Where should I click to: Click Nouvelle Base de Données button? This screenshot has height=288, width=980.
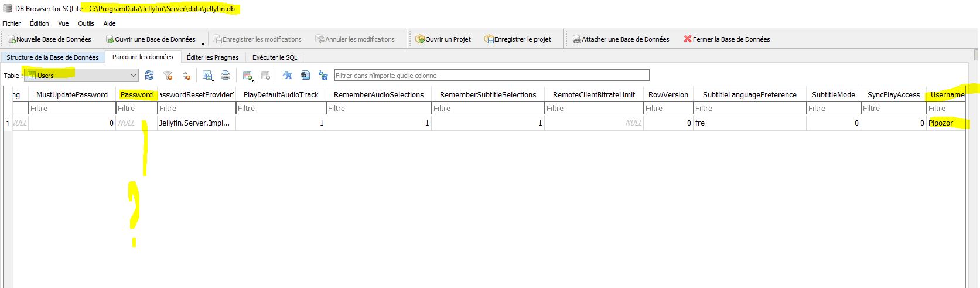[x=49, y=39]
